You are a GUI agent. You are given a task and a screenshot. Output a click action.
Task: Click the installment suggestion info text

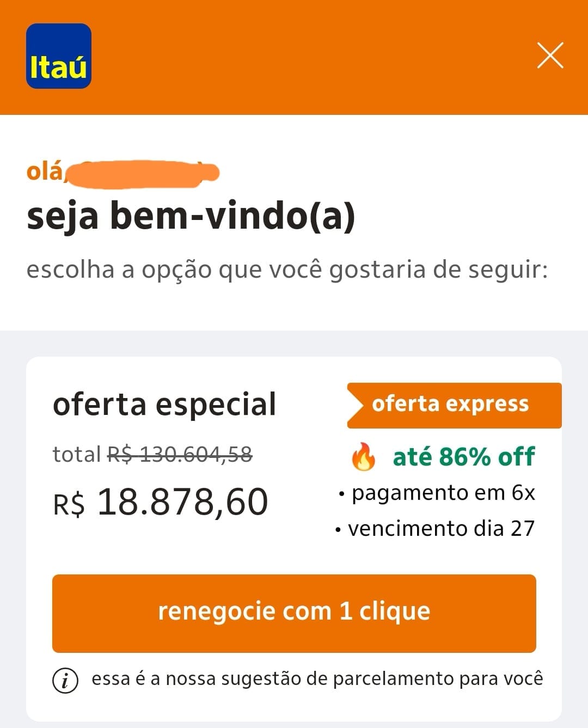tap(317, 679)
